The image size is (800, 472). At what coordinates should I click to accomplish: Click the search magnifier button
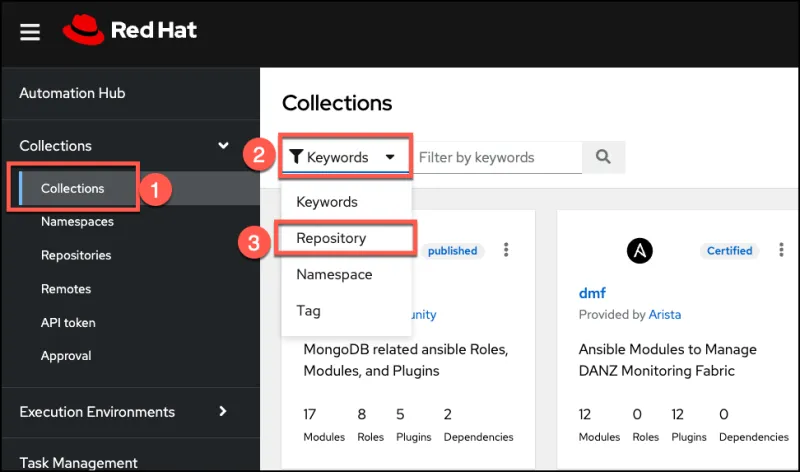coord(603,157)
